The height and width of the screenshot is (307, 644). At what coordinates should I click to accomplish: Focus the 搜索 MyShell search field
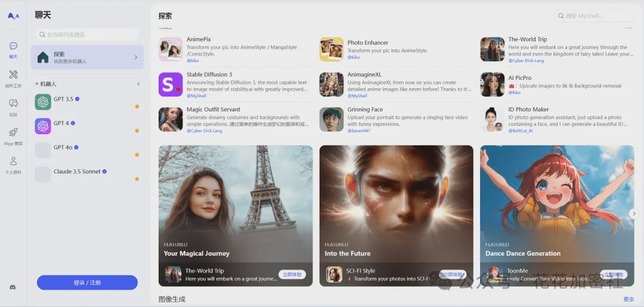pos(594,16)
